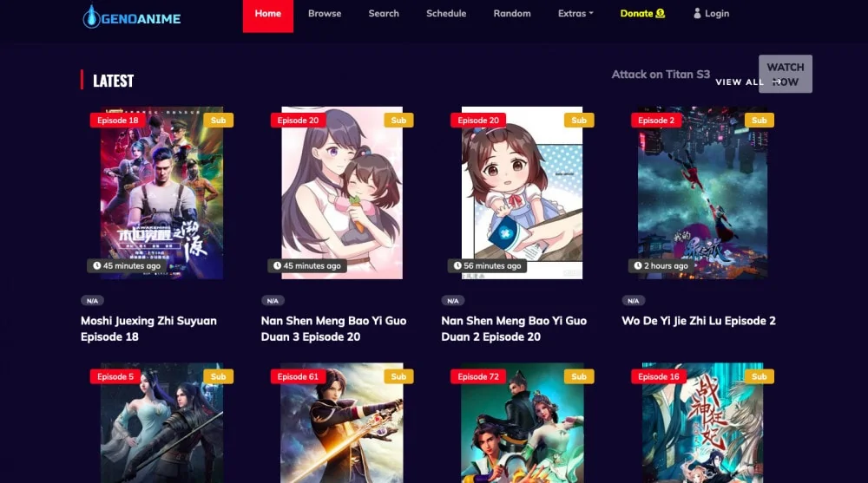The height and width of the screenshot is (483, 868).
Task: Open the Episode 72 poster thumbnail
Action: tap(522, 423)
